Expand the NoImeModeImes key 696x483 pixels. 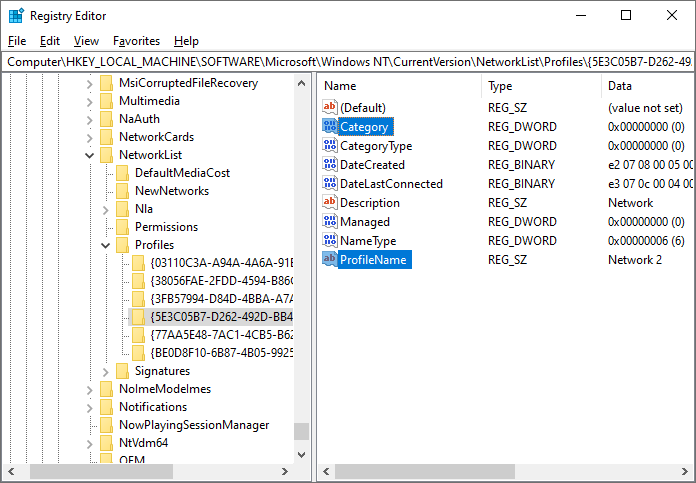[90, 390]
